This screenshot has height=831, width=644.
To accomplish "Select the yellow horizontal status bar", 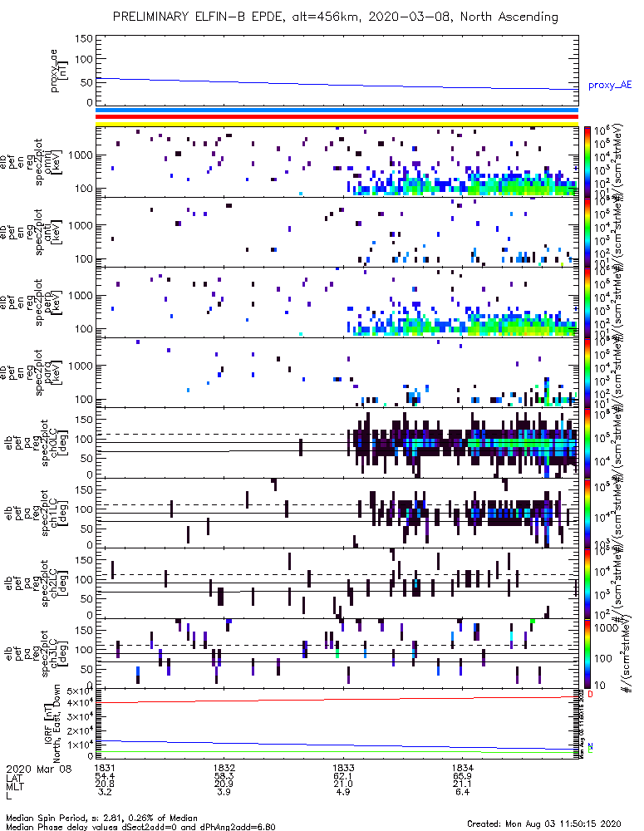I will pos(337,124).
